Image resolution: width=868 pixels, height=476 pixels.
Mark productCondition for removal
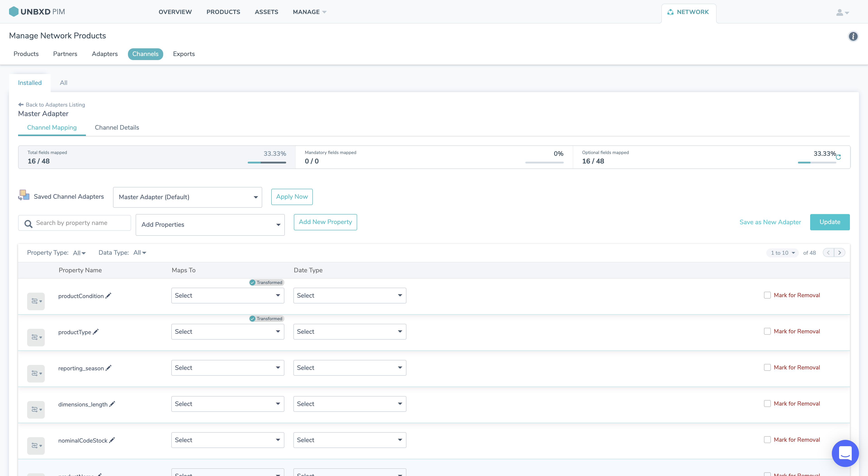(x=767, y=295)
